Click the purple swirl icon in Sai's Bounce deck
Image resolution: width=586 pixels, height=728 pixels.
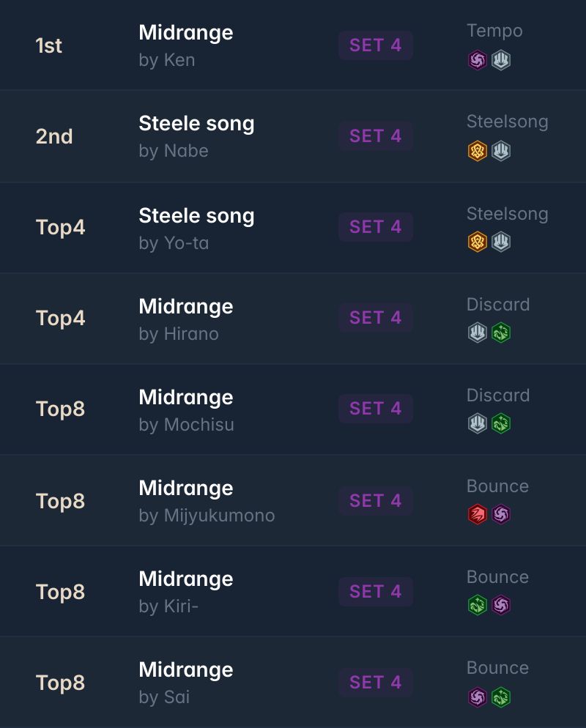(x=478, y=697)
